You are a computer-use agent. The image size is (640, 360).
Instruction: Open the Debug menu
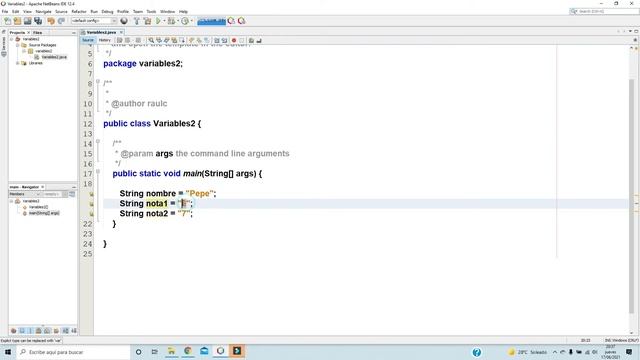coord(107,11)
